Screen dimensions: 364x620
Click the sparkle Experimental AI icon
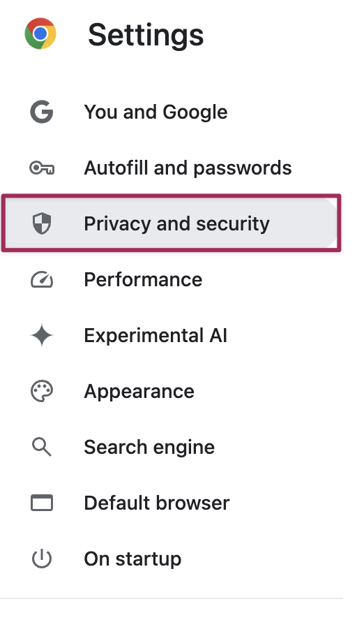pyautogui.click(x=41, y=335)
